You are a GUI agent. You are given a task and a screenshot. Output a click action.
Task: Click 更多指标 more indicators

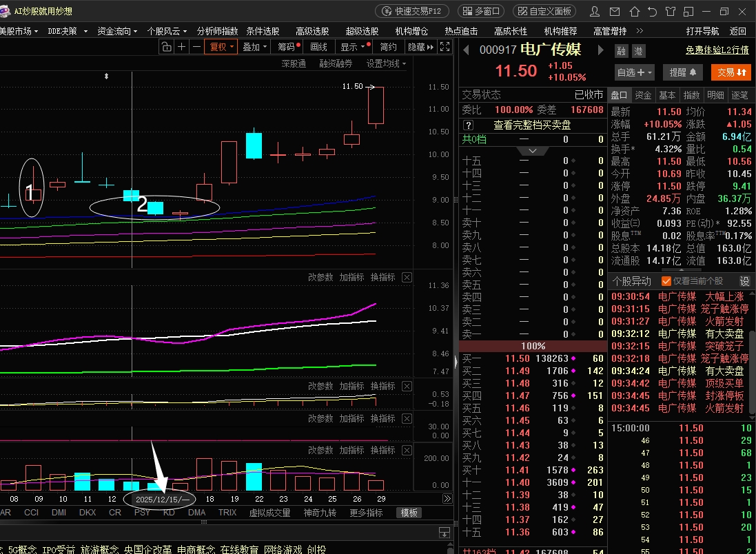[366, 513]
